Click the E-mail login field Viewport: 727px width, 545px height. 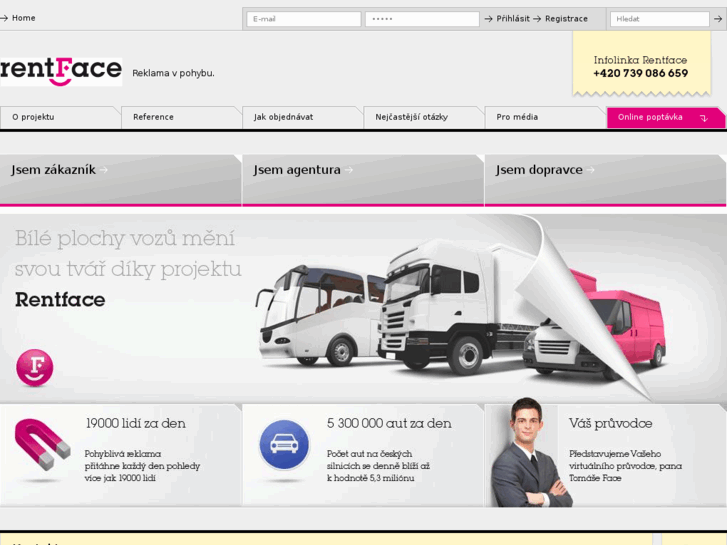pyautogui.click(x=304, y=19)
